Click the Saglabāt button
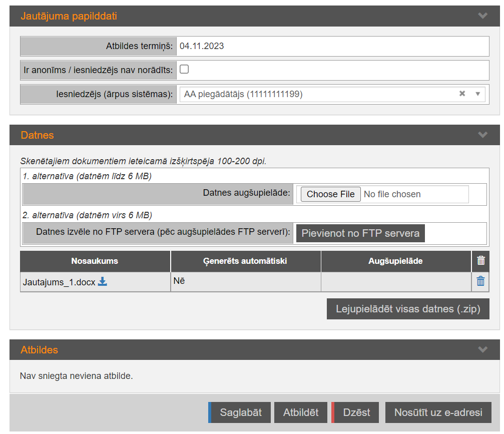This screenshot has height=434, width=504. pos(240,412)
